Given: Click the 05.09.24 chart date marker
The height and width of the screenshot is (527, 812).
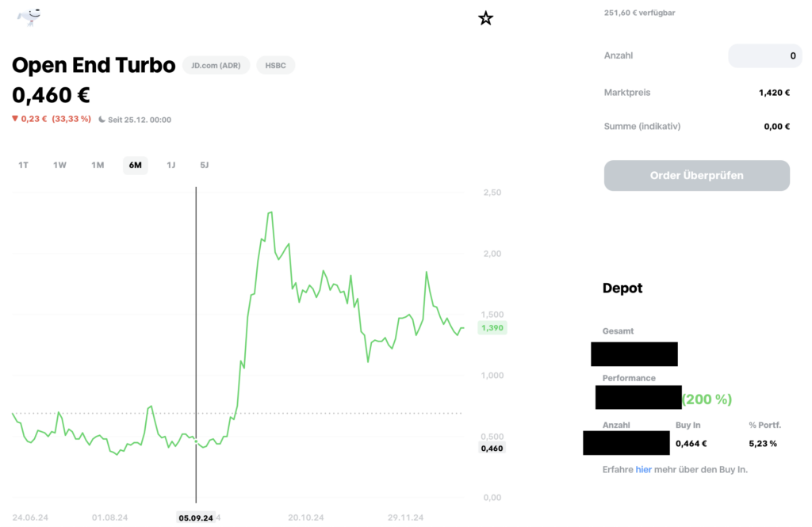Looking at the screenshot, I should [196, 517].
